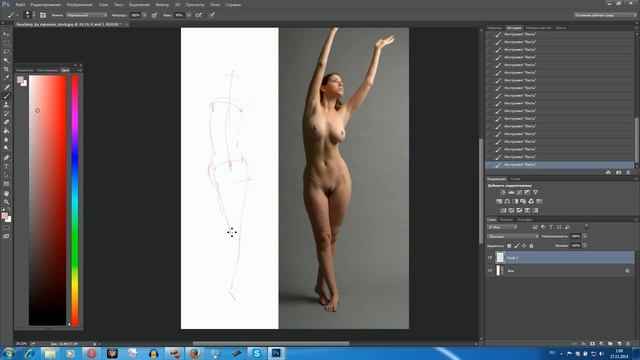Open the brush Mode dropdown
640x360 pixels.
tap(87, 15)
